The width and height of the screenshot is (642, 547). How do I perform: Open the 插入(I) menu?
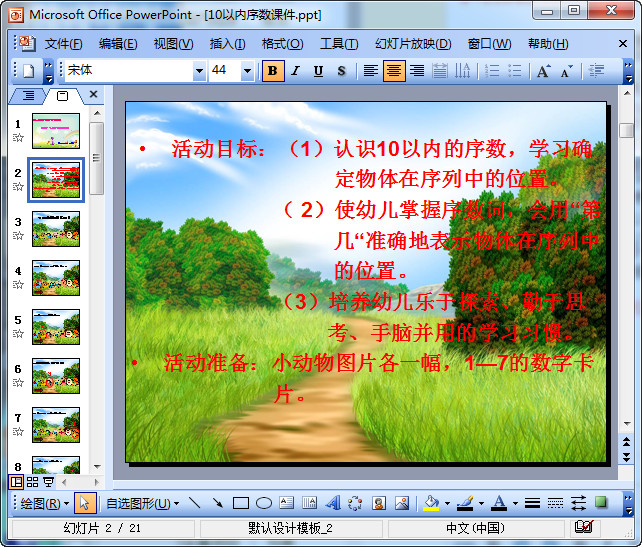coord(227,44)
